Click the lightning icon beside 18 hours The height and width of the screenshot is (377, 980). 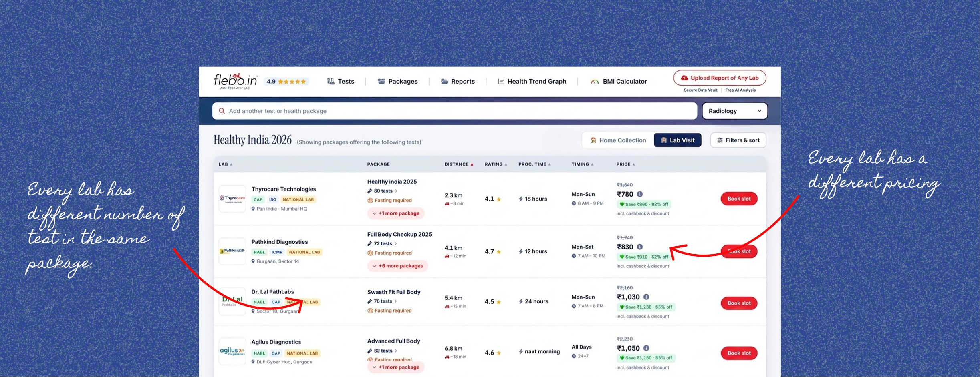click(521, 199)
